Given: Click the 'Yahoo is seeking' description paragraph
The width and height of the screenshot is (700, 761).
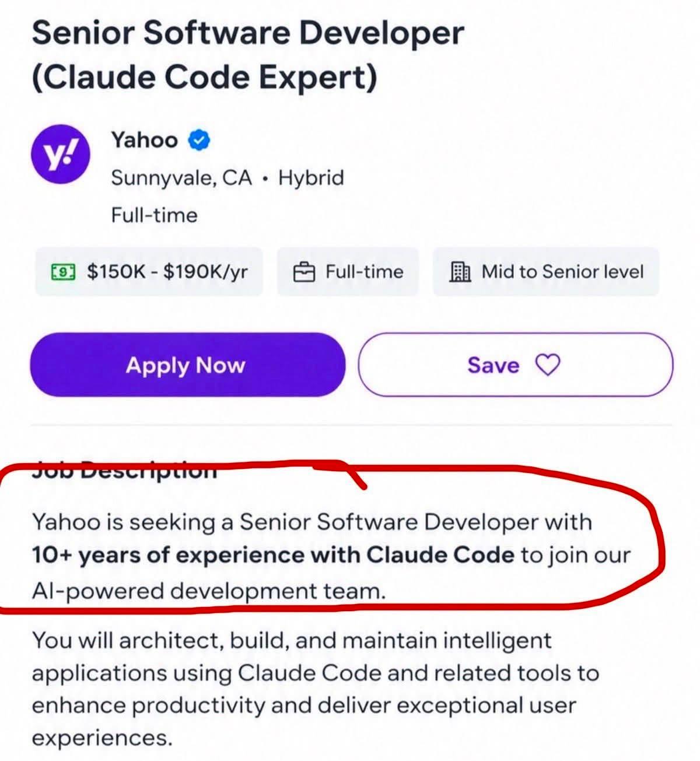Looking at the screenshot, I should coord(331,556).
